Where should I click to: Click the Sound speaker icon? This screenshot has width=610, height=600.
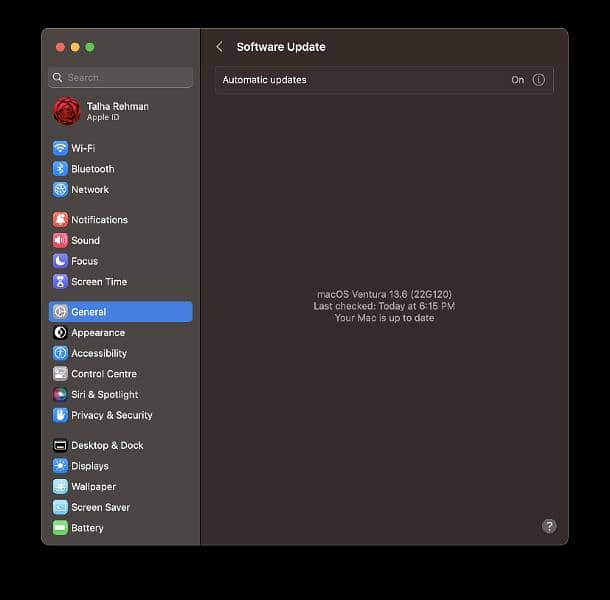60,240
